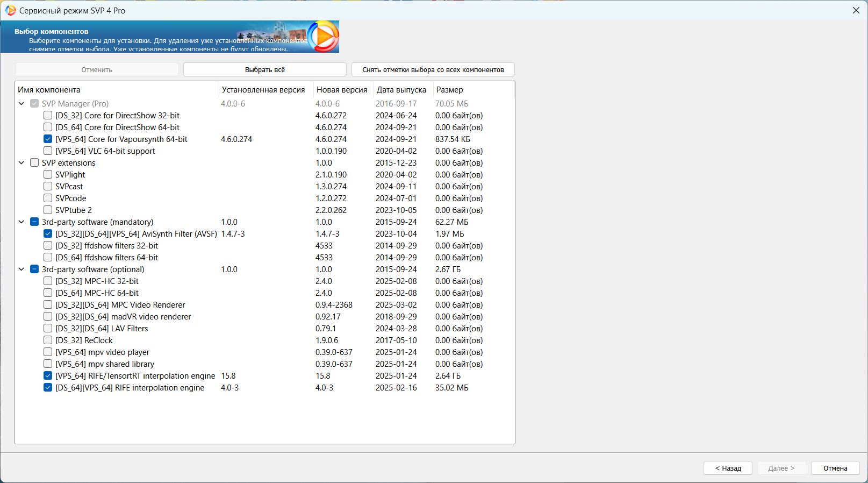The width and height of the screenshot is (868, 483).
Task: Uncheck VPS_64 Core for Vapoursynth 64-bit
Action: click(48, 139)
